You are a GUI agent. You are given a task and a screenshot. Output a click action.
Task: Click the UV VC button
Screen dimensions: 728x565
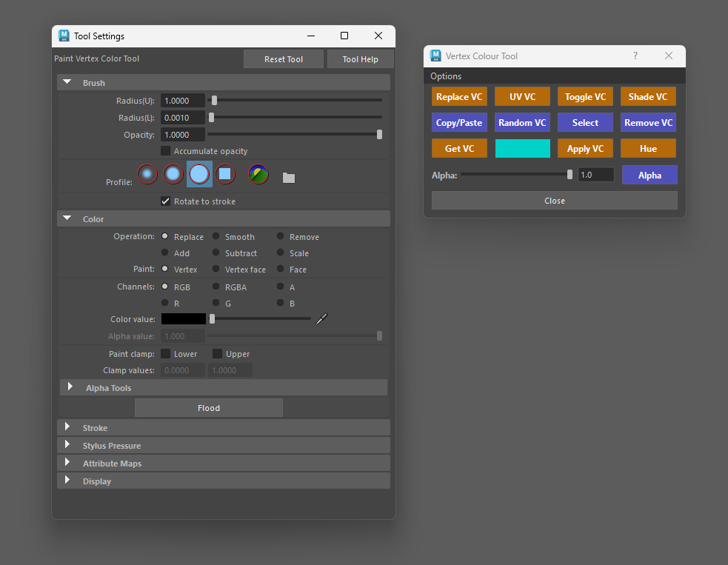(522, 96)
